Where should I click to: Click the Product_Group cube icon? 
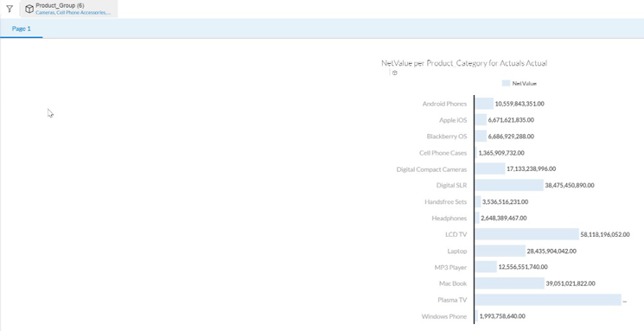(29, 9)
